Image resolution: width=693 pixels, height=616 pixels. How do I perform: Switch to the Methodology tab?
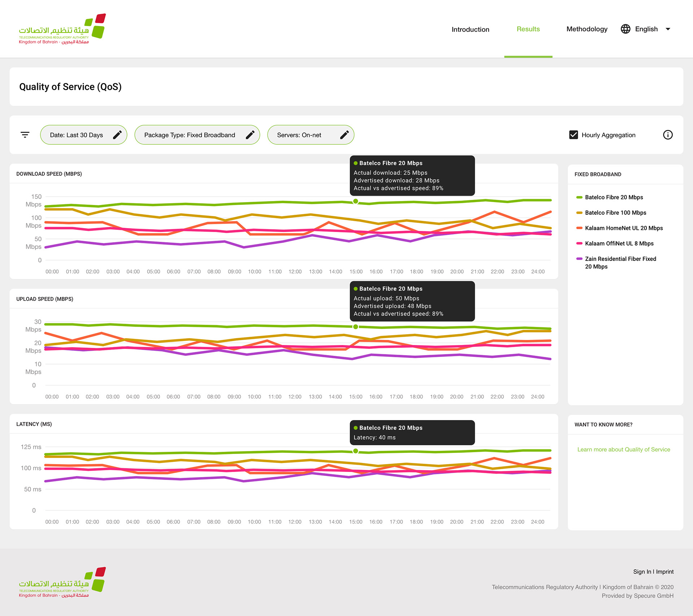pyautogui.click(x=587, y=29)
